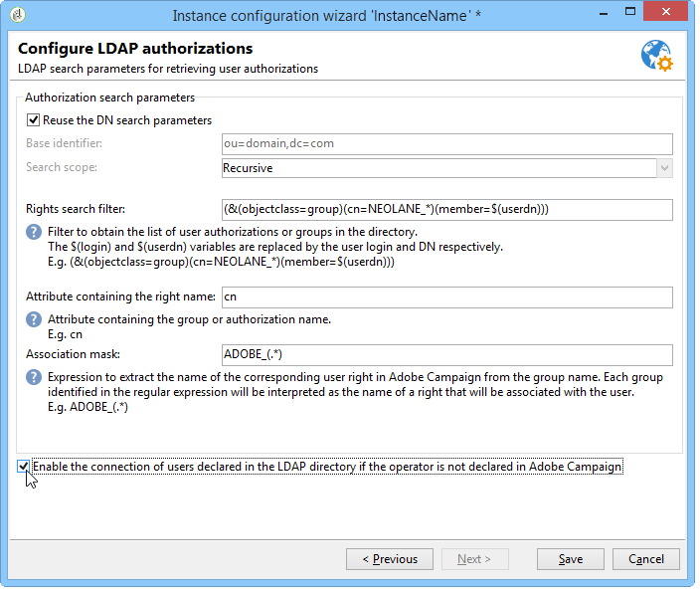Cancel the configuration wizard
700x591 pixels.
tap(646, 559)
